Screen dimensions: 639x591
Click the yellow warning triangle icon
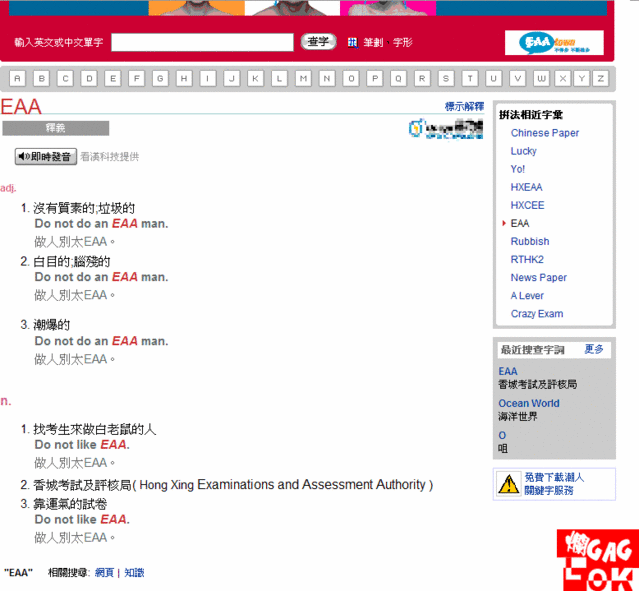click(x=508, y=484)
